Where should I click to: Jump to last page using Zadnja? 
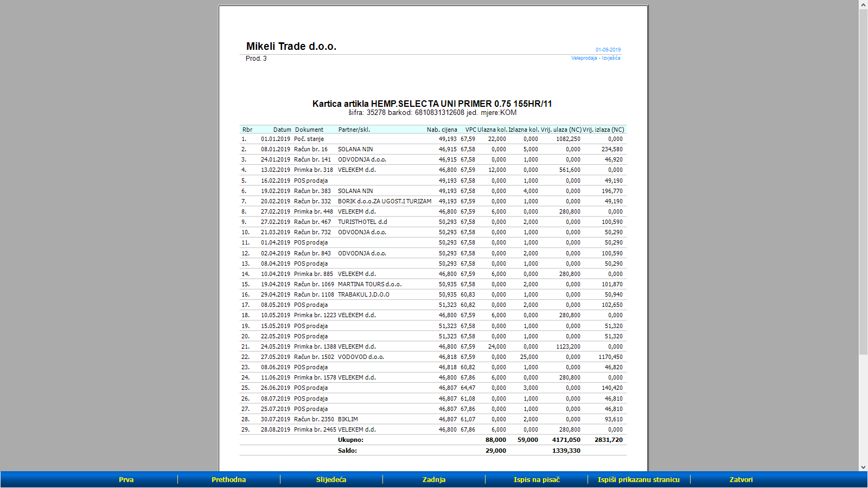[x=433, y=479]
